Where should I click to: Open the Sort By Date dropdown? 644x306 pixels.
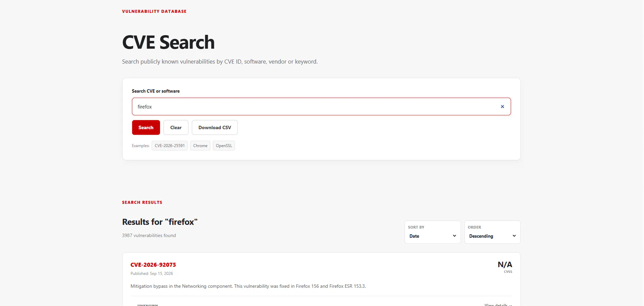(x=433, y=232)
